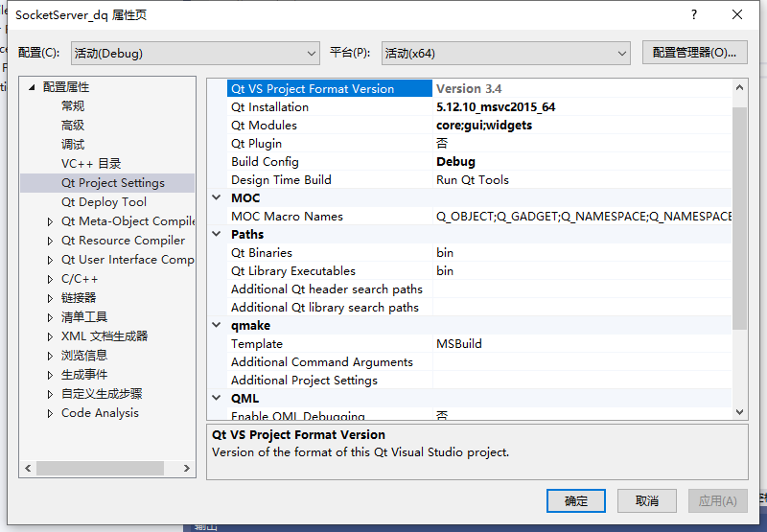Select the Qt Modules property name

(265, 126)
